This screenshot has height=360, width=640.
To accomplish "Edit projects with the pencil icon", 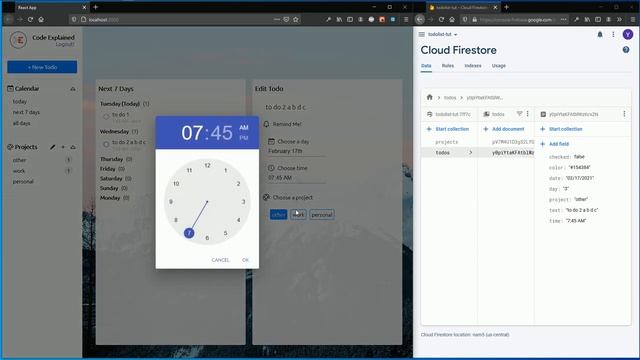I will pos(53,147).
